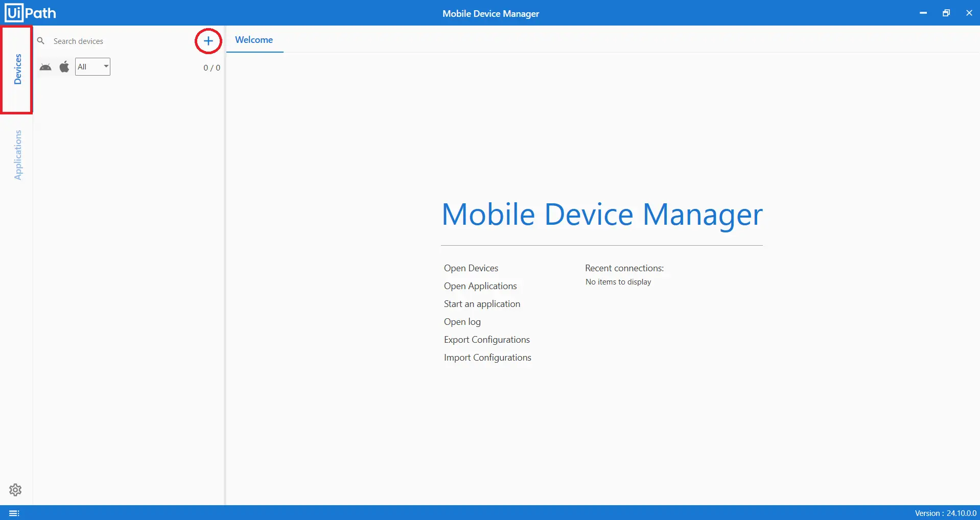This screenshot has height=520, width=980.
Task: Open log from the welcome page
Action: point(462,322)
